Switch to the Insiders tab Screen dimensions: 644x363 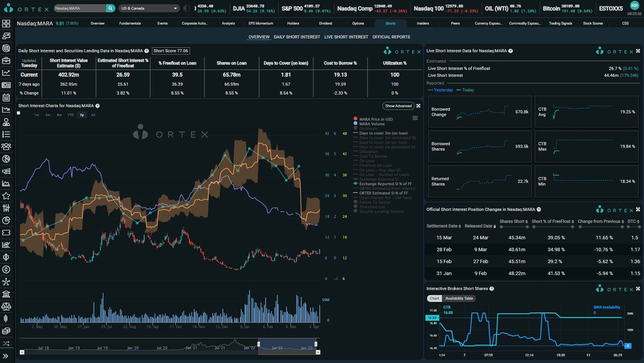pos(423,24)
